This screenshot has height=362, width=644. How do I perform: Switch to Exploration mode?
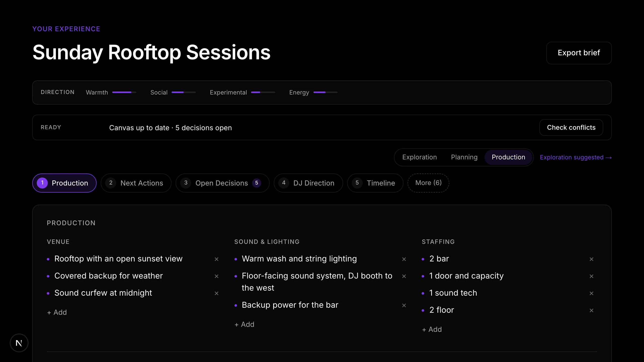(x=419, y=157)
